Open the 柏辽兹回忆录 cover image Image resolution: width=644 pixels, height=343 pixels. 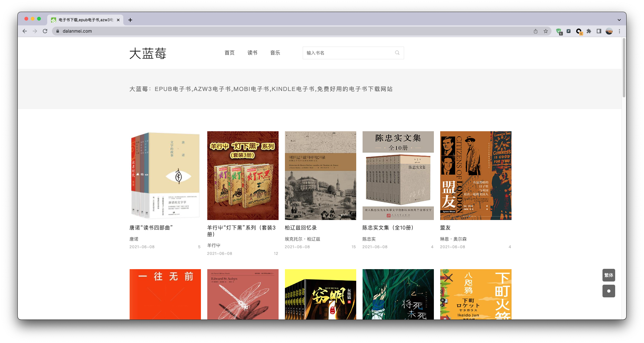(320, 175)
